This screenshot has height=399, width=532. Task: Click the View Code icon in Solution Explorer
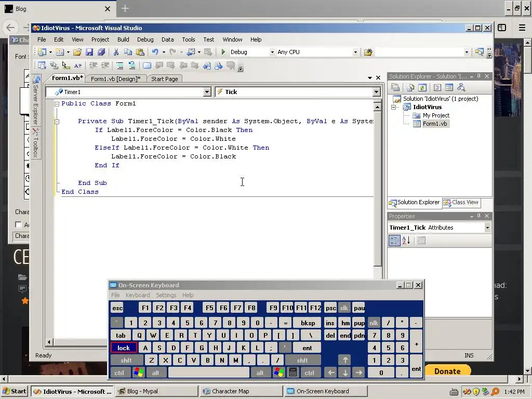(x=437, y=87)
